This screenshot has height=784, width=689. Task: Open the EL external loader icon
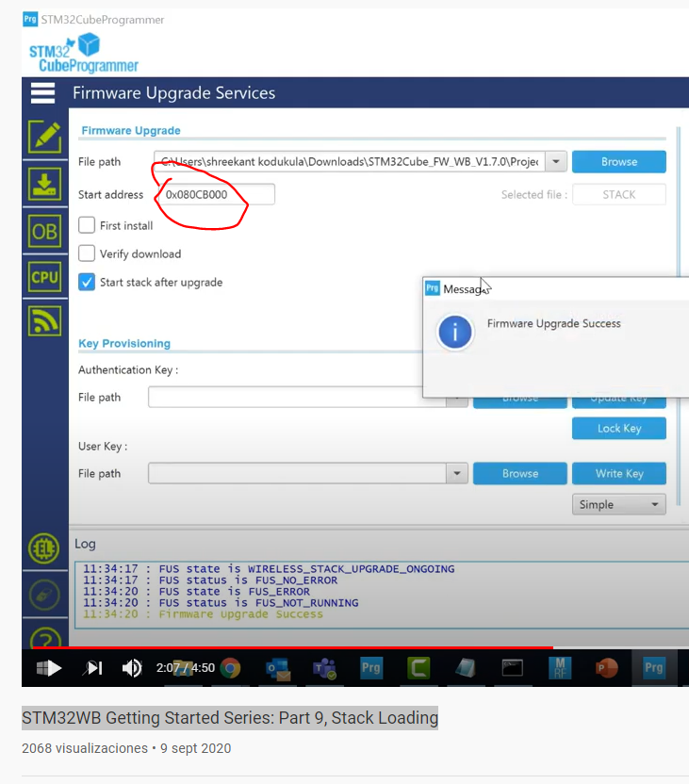[44, 549]
